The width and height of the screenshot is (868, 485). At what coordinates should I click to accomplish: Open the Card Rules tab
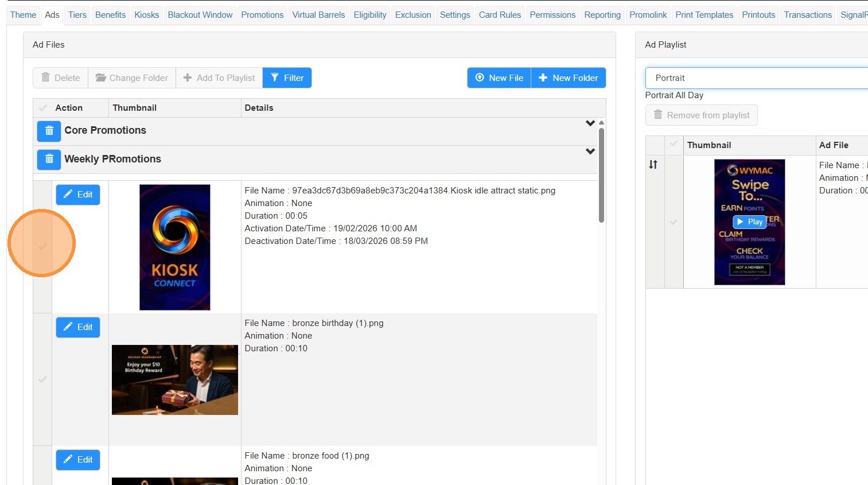coord(500,15)
